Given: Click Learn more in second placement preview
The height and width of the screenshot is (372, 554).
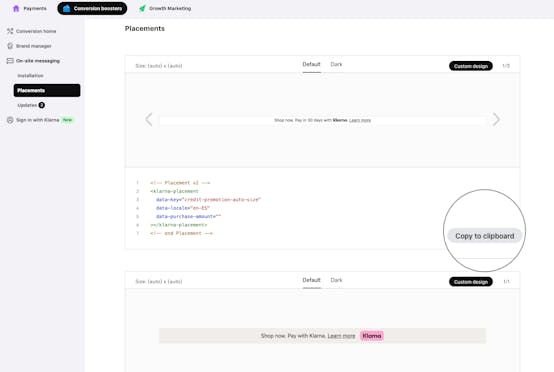Looking at the screenshot, I should [x=341, y=336].
